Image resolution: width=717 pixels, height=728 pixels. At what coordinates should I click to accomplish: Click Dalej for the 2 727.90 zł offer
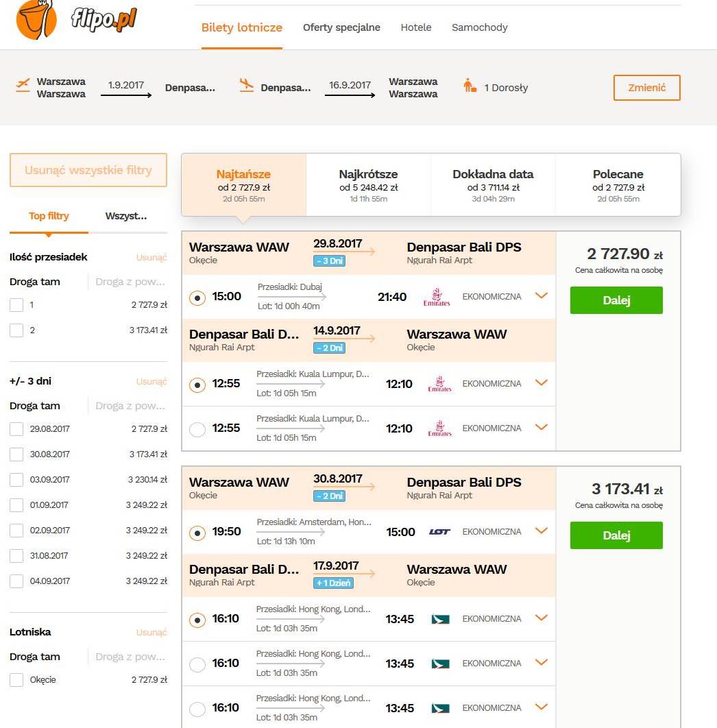(x=616, y=300)
